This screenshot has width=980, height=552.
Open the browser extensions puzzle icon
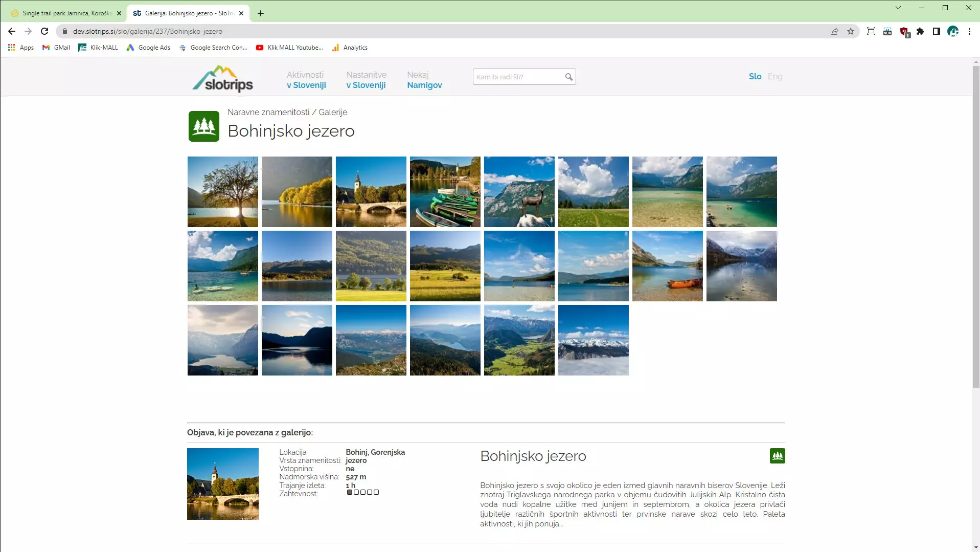[920, 31]
